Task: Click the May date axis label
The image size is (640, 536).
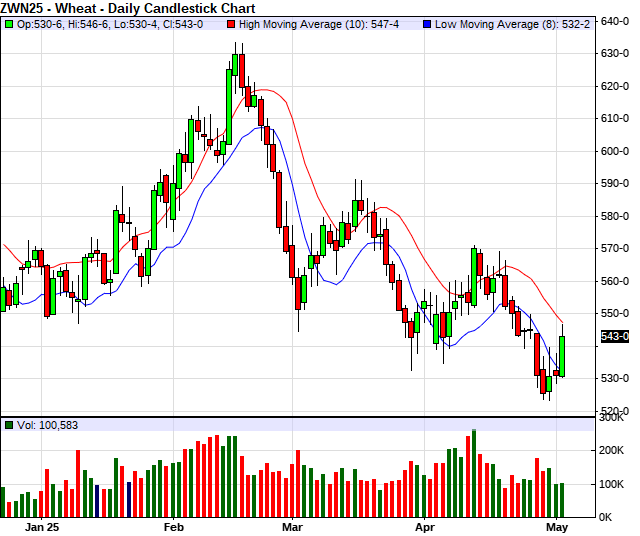Action: (557, 525)
